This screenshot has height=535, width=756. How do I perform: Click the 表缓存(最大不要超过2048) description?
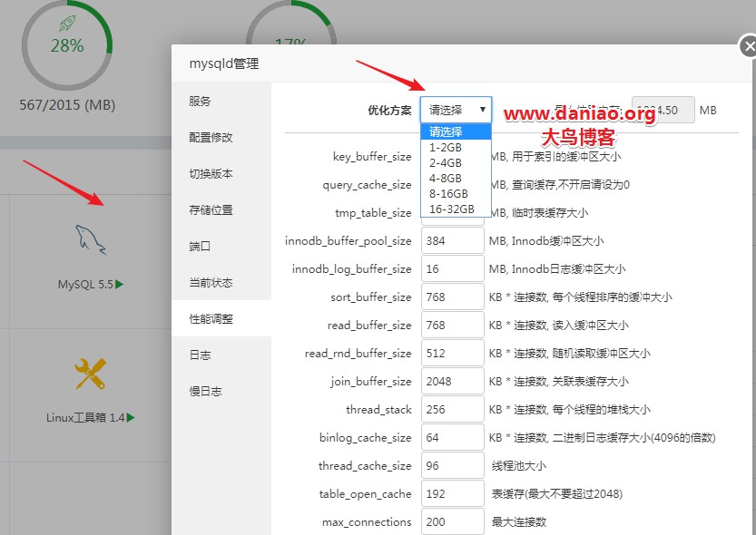click(x=557, y=494)
